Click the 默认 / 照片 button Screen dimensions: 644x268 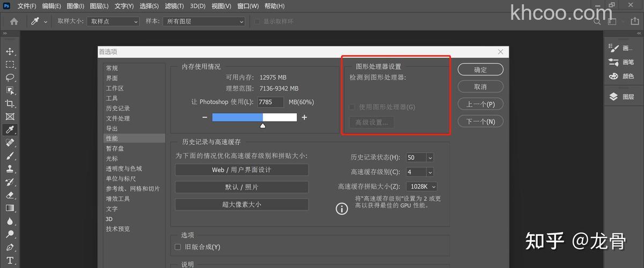(x=242, y=187)
